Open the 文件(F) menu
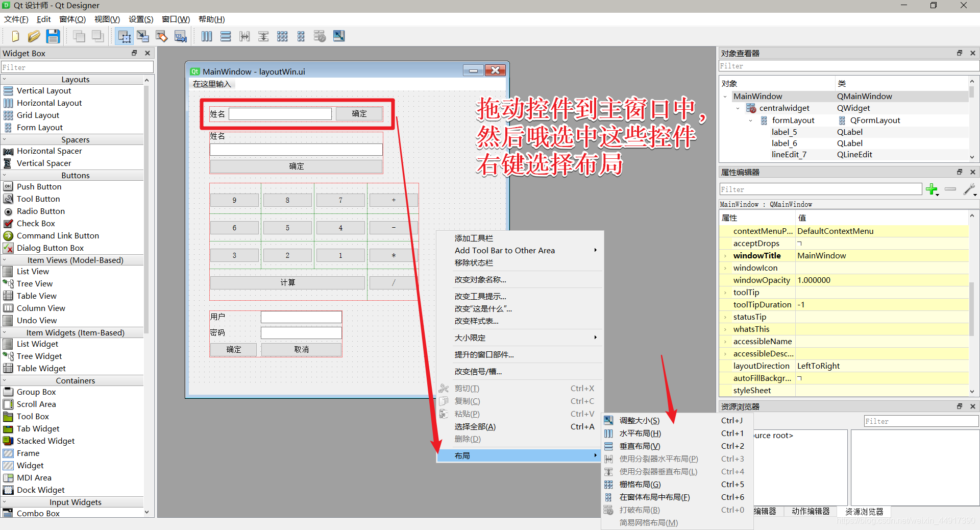 16,19
